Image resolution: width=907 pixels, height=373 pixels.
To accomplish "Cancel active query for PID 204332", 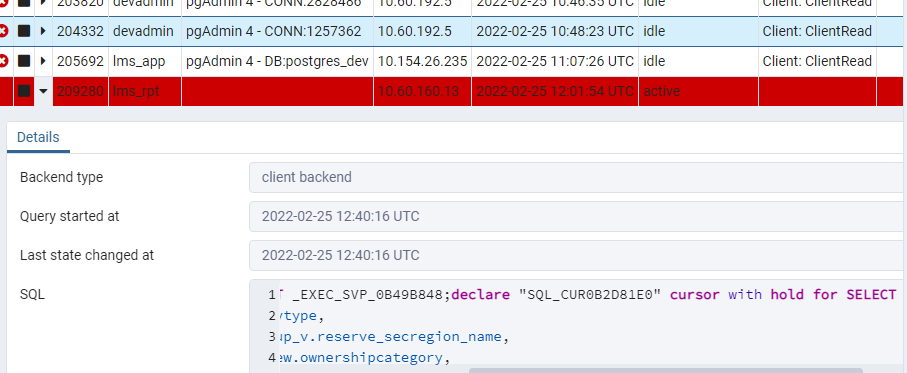I will tap(24, 31).
